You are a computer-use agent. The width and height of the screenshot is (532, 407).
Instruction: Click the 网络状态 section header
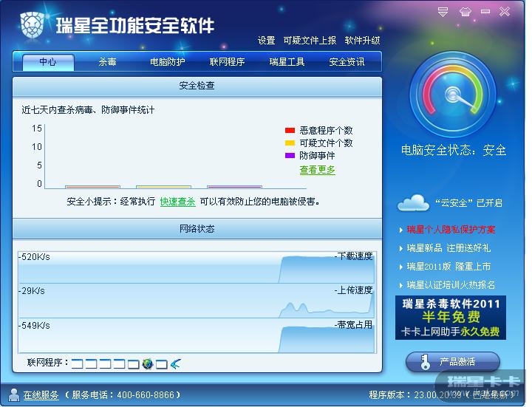(197, 229)
